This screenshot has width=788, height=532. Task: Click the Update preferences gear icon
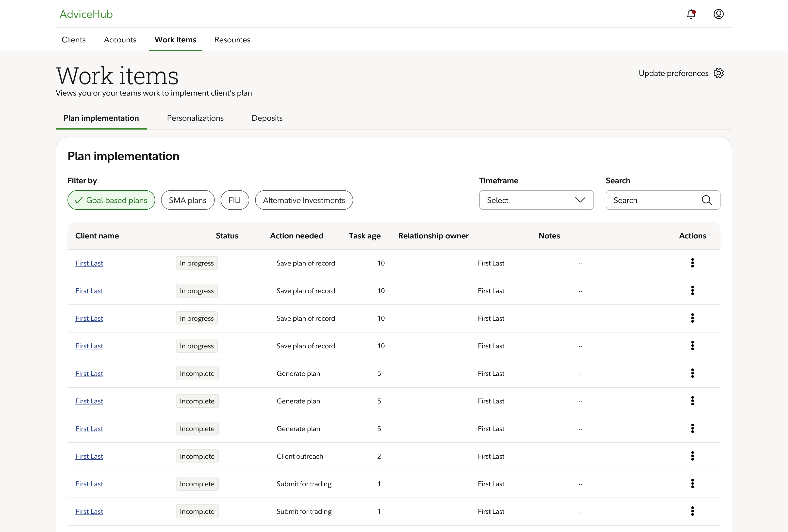pyautogui.click(x=719, y=73)
